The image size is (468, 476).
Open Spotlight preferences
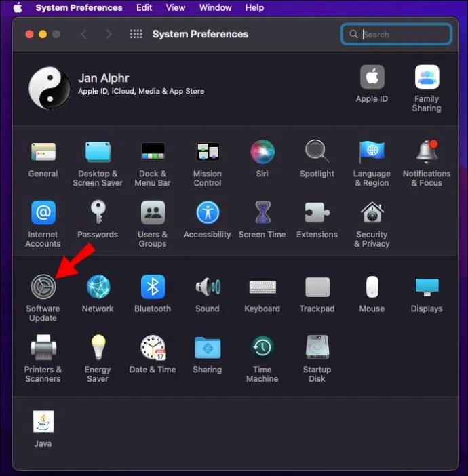click(317, 151)
